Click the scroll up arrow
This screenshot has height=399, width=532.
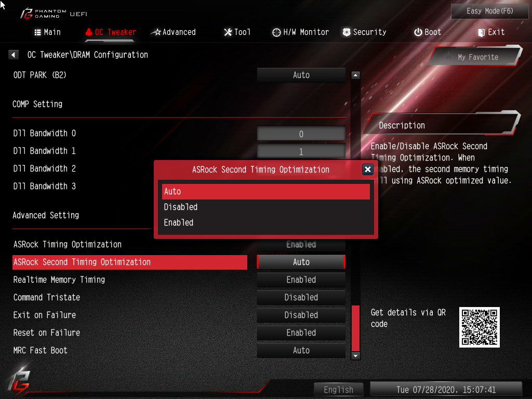tap(355, 75)
